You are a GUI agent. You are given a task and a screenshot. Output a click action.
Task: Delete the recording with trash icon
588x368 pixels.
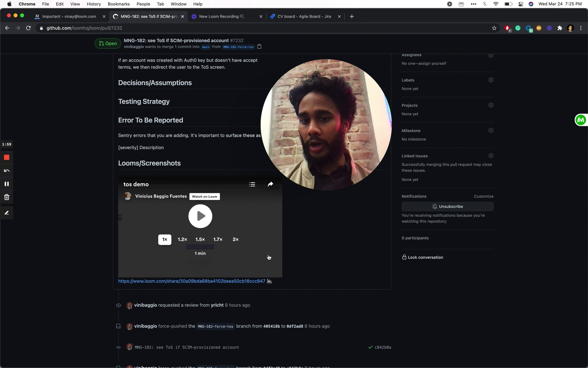6,197
